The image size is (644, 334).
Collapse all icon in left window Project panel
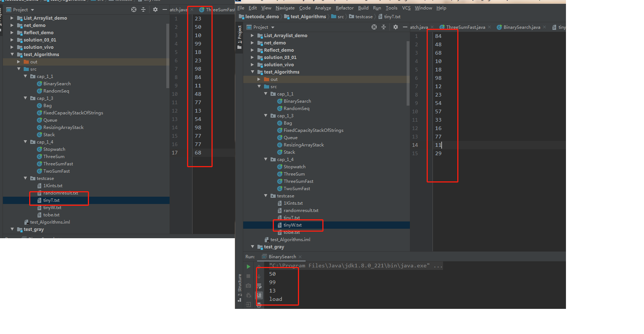(143, 9)
